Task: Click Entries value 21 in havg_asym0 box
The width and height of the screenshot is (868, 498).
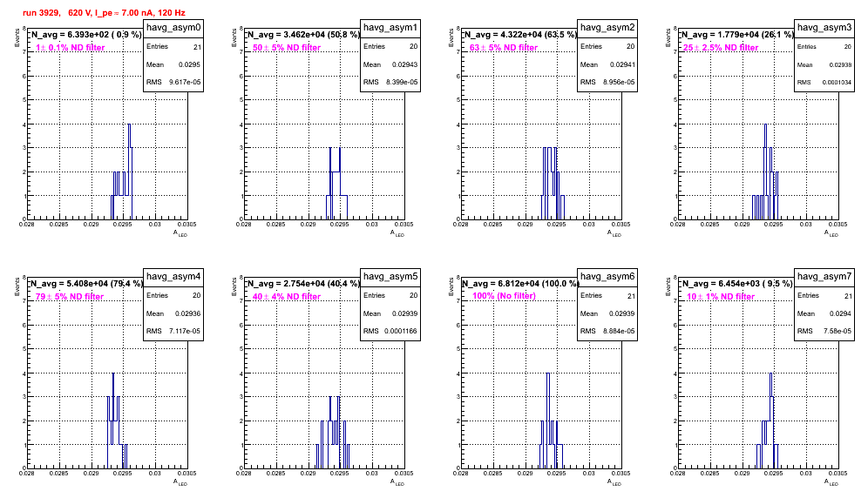Action: [x=197, y=47]
